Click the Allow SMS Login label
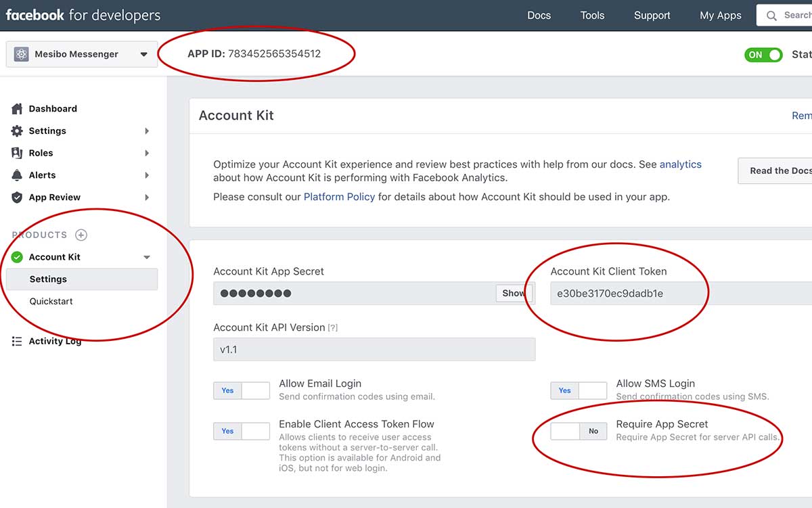This screenshot has height=508, width=812. pos(656,384)
